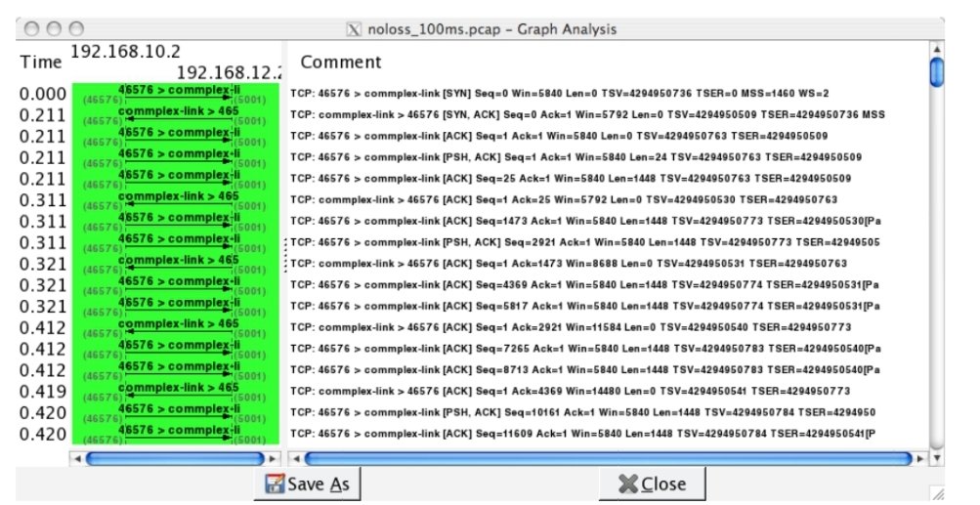Image resolution: width=980 pixels, height=505 pixels.
Task: Click the 0.419 time value
Action: 42,392
